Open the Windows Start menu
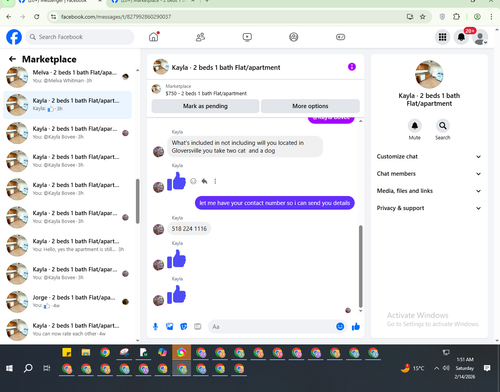Image resolution: width=500 pixels, height=392 pixels. tap(9, 368)
